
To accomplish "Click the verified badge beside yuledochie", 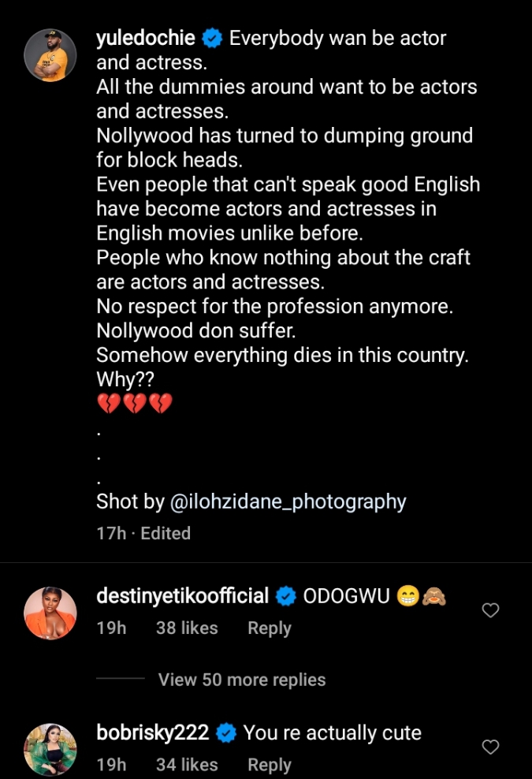I will click(211, 38).
